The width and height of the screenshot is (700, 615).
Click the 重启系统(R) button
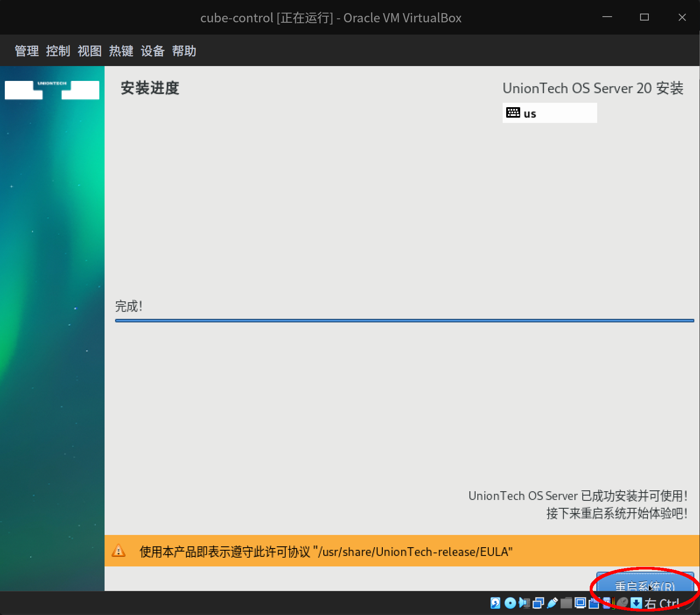[x=644, y=587]
